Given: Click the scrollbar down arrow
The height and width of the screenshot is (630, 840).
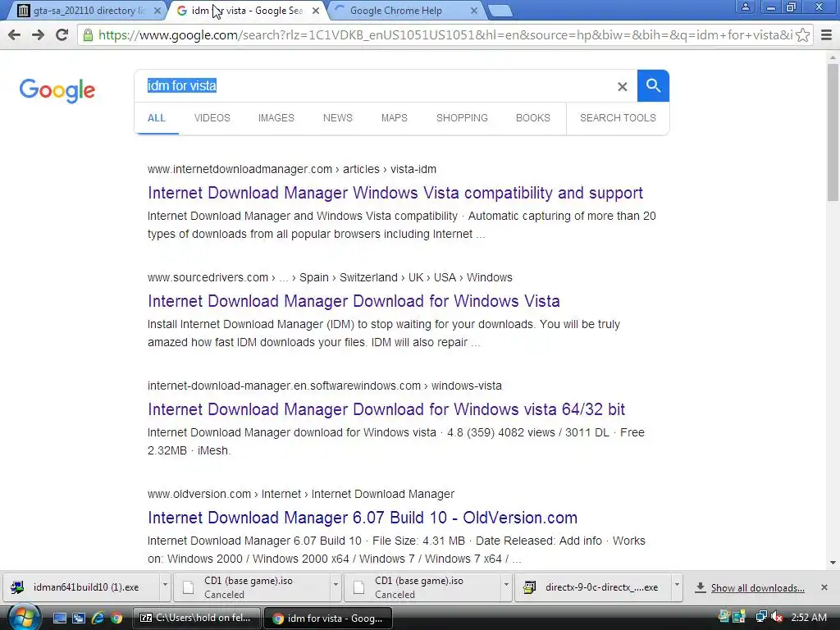Looking at the screenshot, I should click(x=833, y=563).
